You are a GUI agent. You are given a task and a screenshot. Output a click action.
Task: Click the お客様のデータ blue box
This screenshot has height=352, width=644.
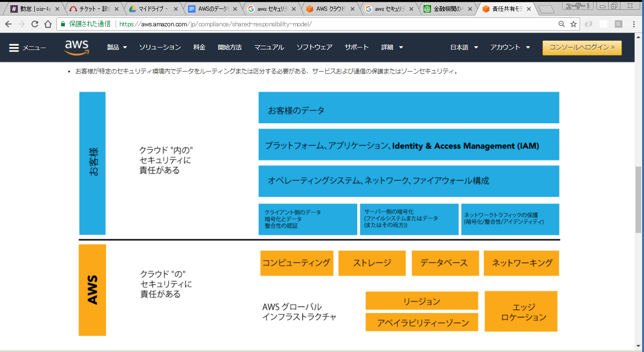[x=408, y=108]
